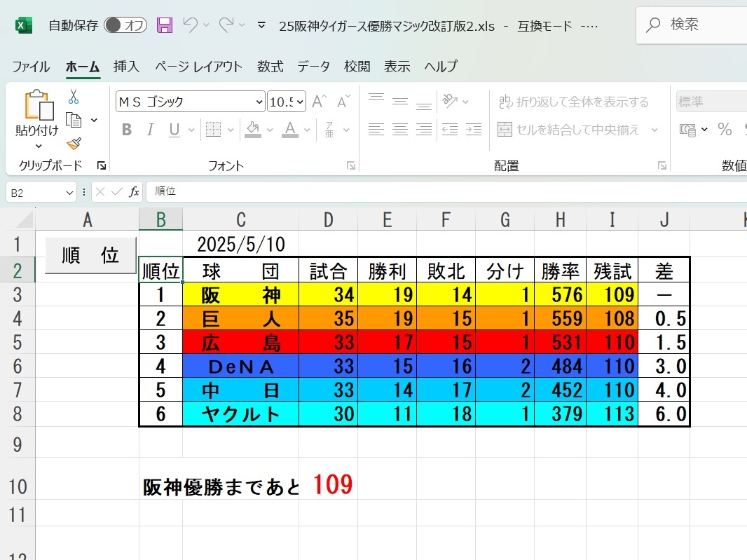747x560 pixels.
Task: Align cell text to the right
Action: pyautogui.click(x=423, y=129)
